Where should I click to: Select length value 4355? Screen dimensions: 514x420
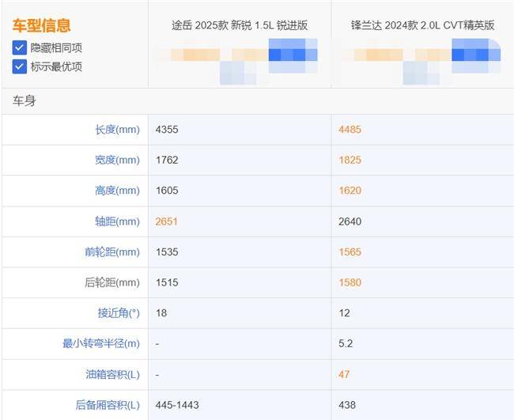click(x=167, y=130)
